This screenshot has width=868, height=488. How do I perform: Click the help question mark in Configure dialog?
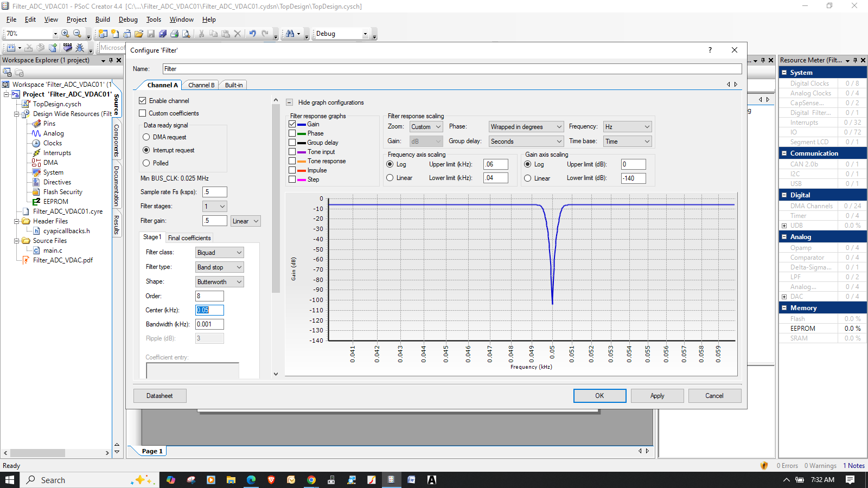tap(710, 50)
